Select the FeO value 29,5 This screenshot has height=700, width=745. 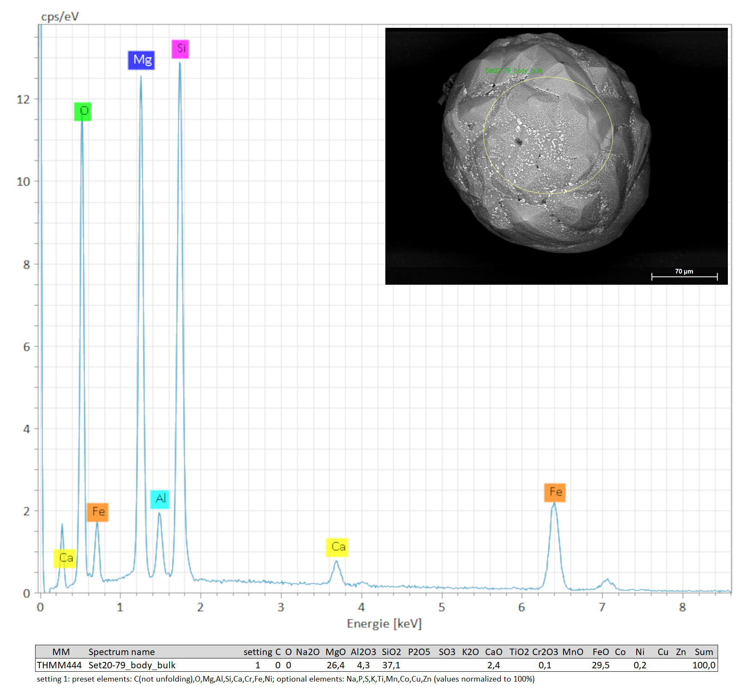click(x=600, y=665)
